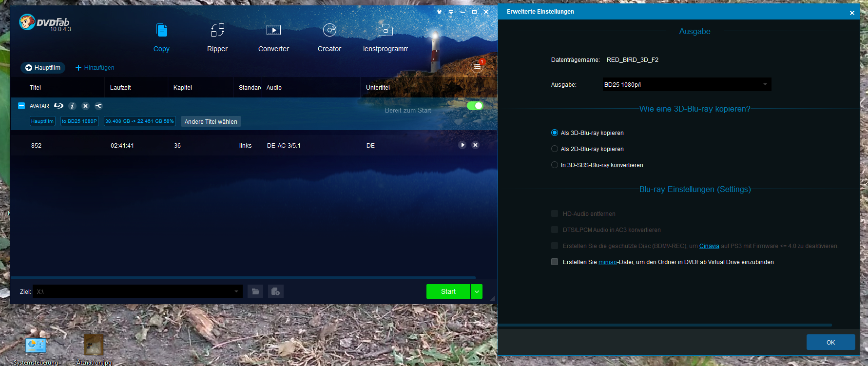Screen dimensions: 868x366
Task: Open the task queue list with badge
Action: click(477, 66)
